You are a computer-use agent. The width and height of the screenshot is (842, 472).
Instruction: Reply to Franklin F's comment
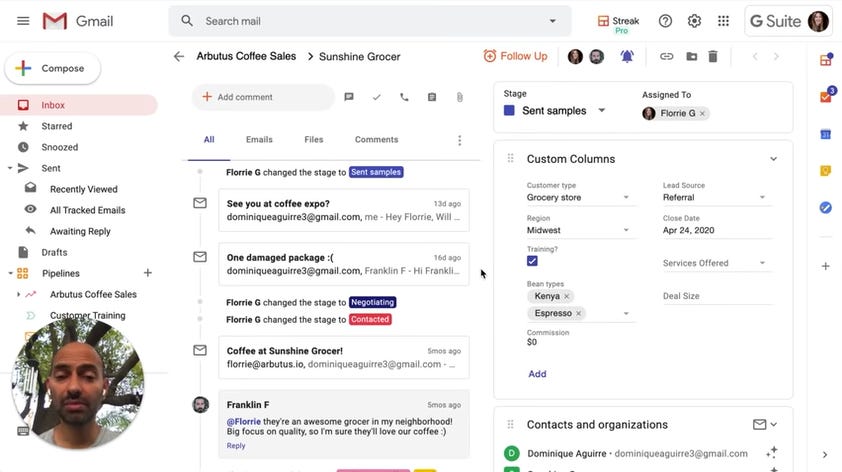pyautogui.click(x=236, y=446)
